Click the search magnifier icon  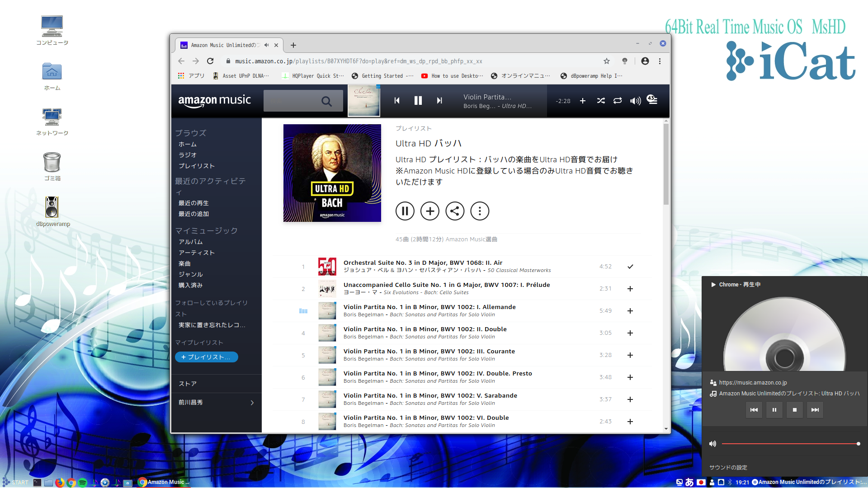coord(326,101)
